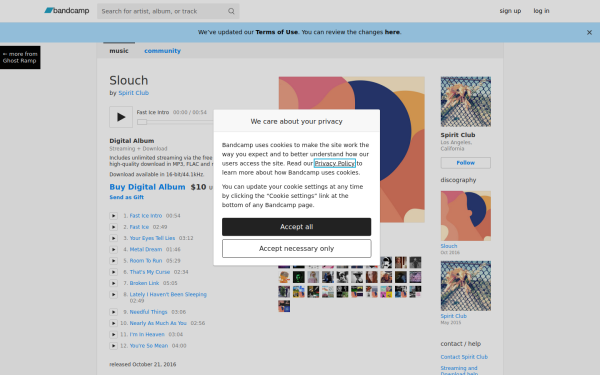600x375 pixels.
Task: Open Nearly As Much As You link
Action: (x=158, y=323)
